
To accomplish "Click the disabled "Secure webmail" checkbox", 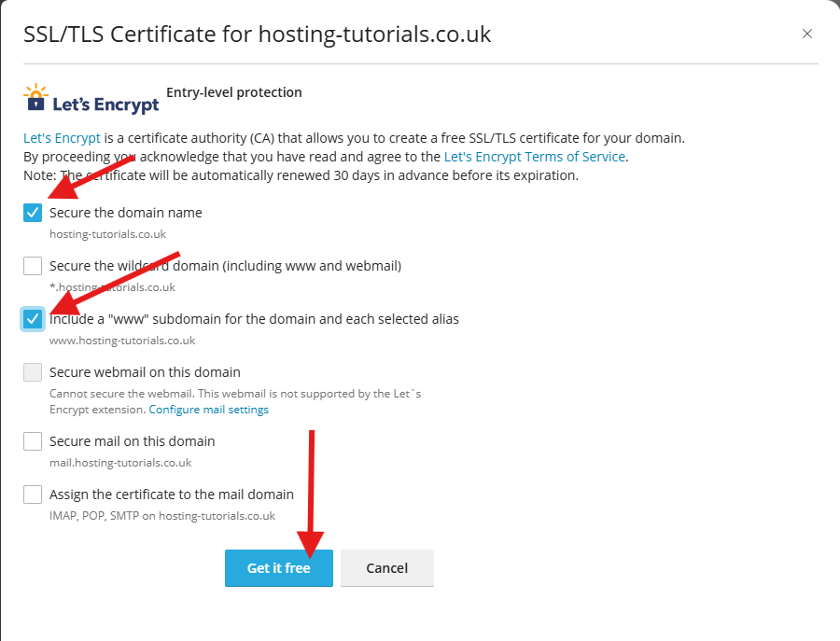I will tap(32, 371).
